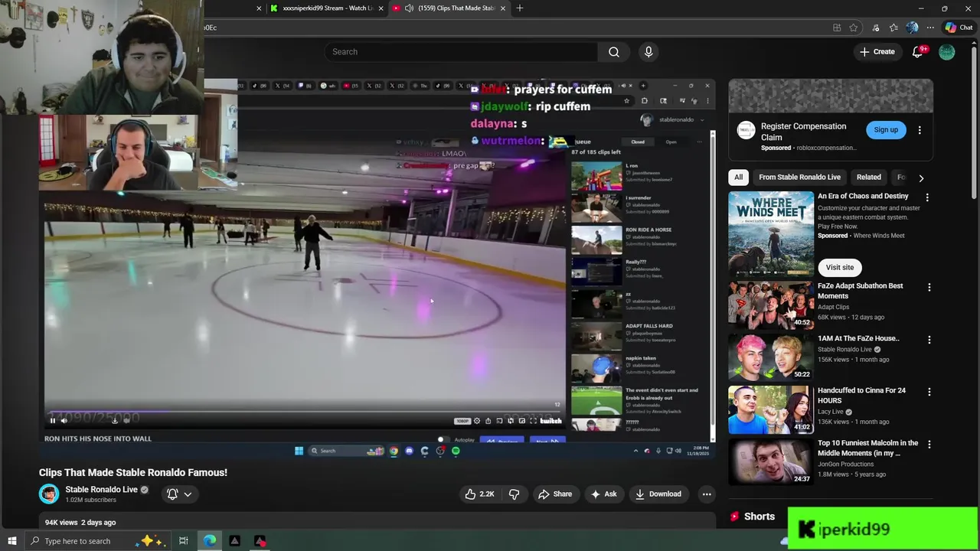Like the video showing 2.2K likes

click(x=479, y=494)
